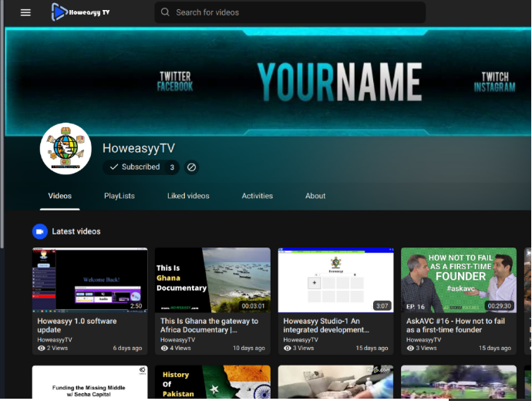
Task: Click HoweasyyTV link under software update video
Action: (x=55, y=339)
